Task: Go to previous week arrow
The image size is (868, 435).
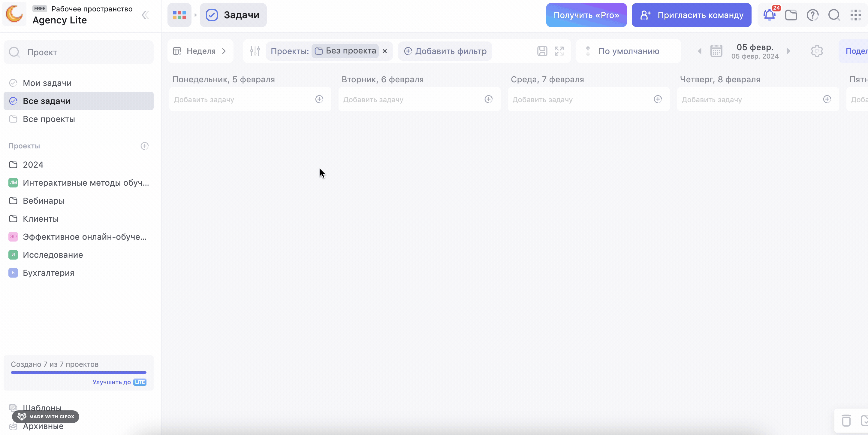Action: (x=700, y=51)
